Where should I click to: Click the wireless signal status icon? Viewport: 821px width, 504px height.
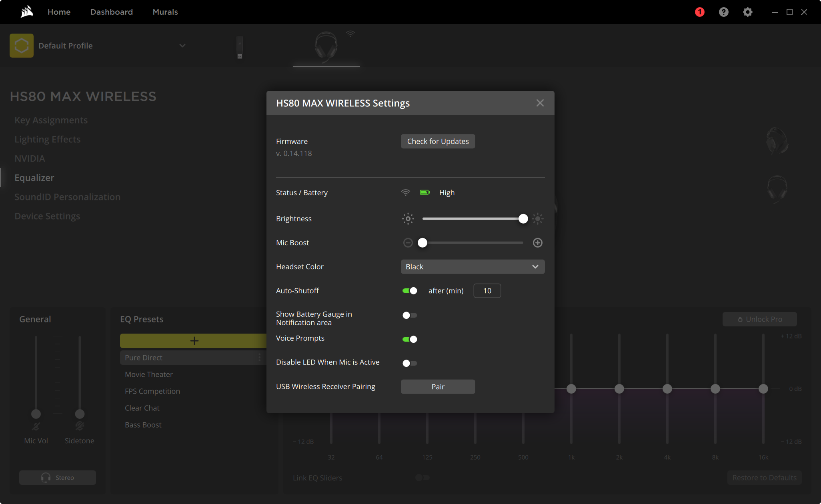pos(406,192)
